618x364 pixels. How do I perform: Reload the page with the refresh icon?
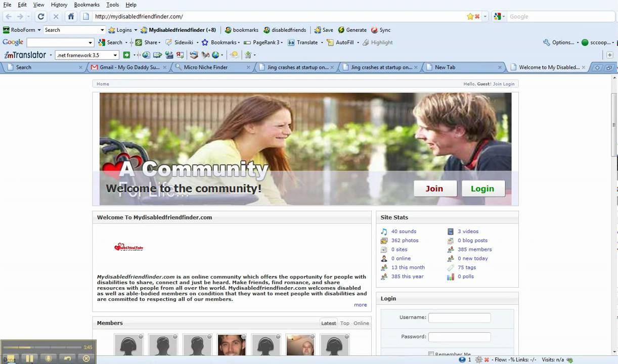point(41,16)
